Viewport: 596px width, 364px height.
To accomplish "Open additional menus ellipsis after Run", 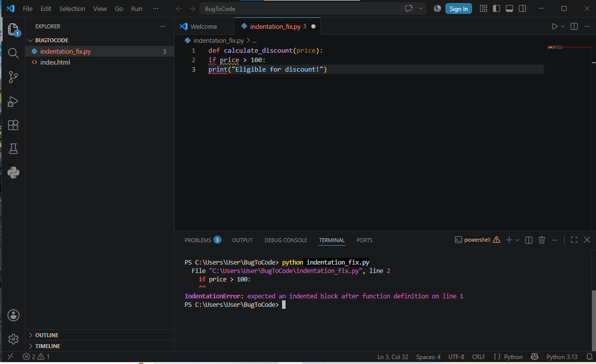I will click(155, 8).
